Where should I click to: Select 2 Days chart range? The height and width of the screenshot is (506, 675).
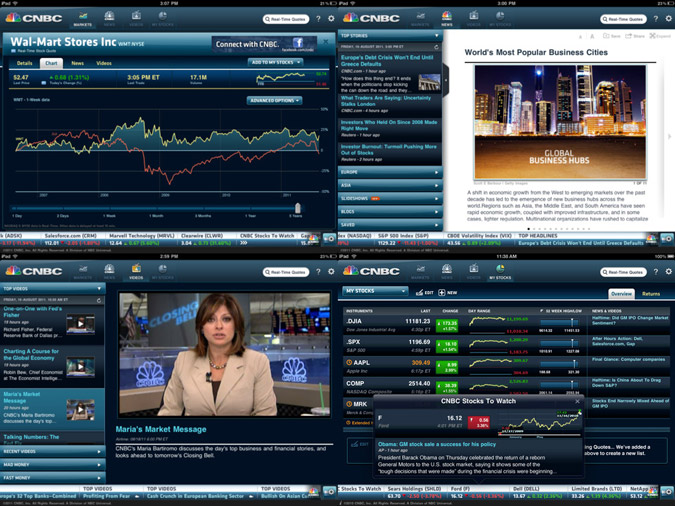[62, 216]
